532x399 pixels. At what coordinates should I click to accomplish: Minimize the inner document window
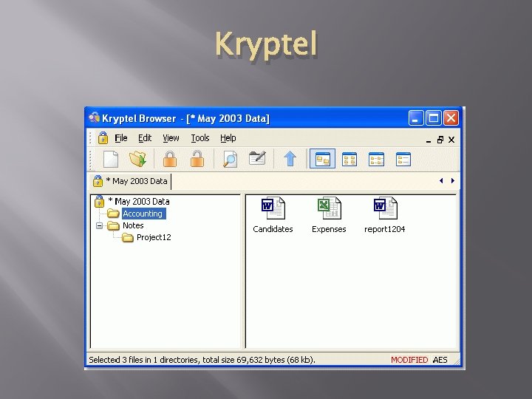(x=429, y=140)
